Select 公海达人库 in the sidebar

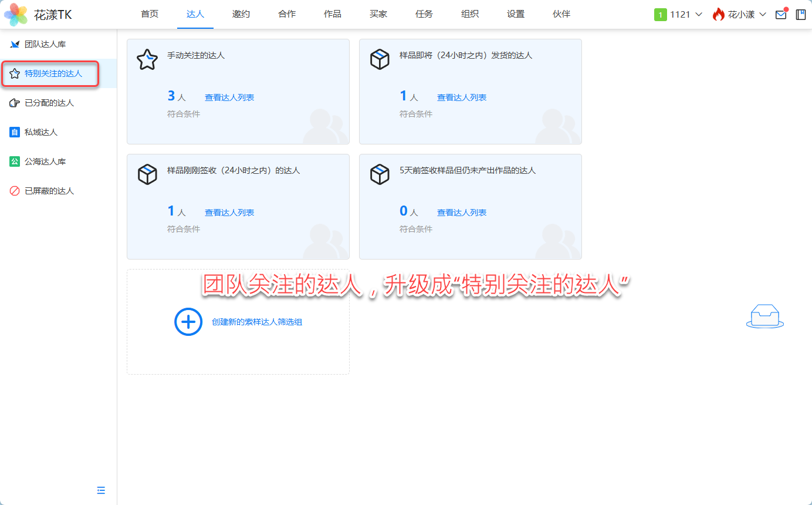45,161
